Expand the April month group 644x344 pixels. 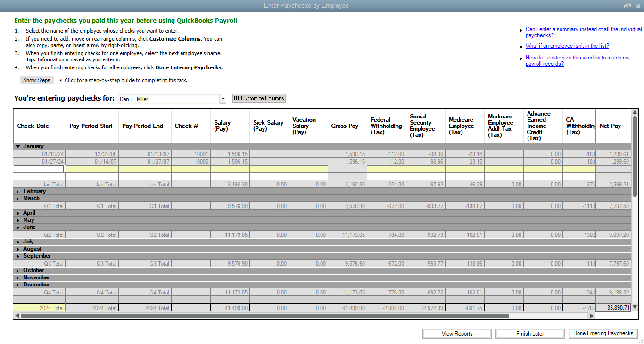point(18,213)
